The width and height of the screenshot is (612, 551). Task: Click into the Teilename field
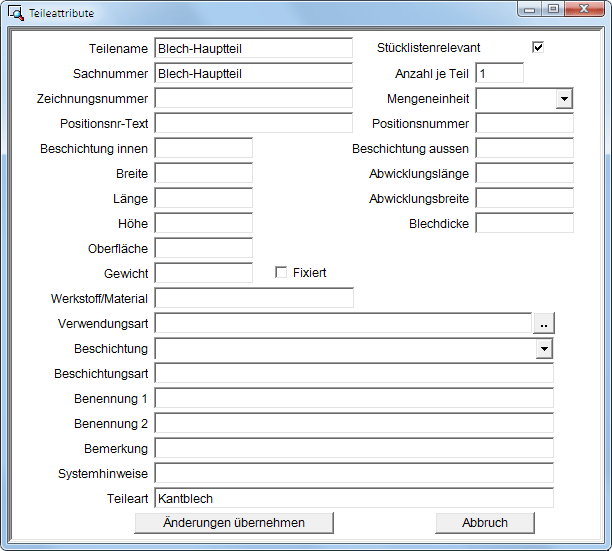254,48
